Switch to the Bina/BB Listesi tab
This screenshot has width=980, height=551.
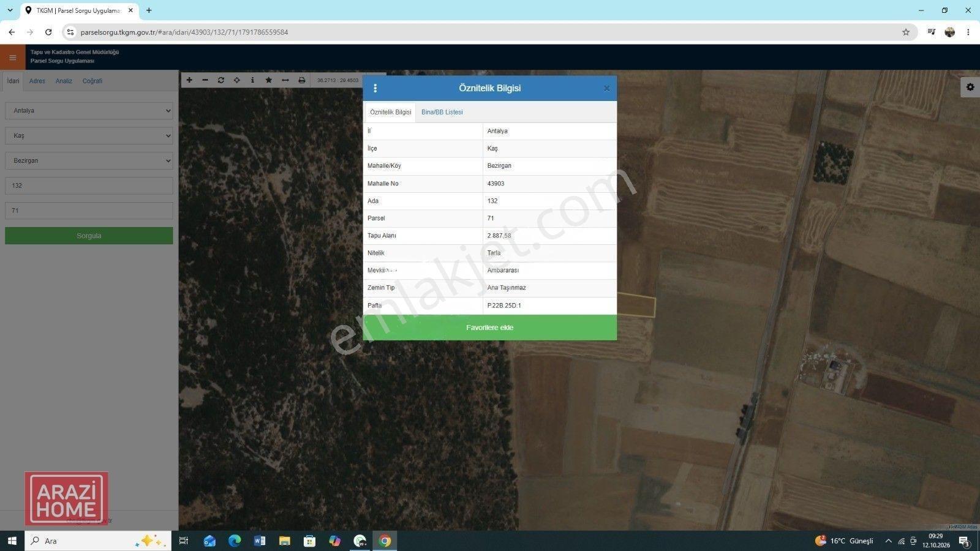[x=442, y=112]
